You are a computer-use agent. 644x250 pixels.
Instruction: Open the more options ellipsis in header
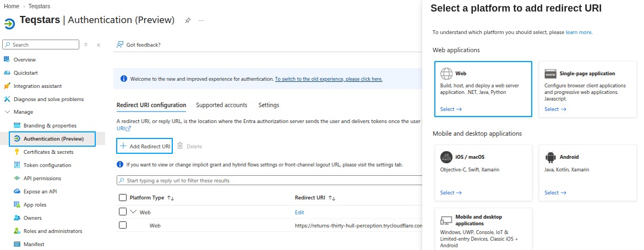(201, 20)
